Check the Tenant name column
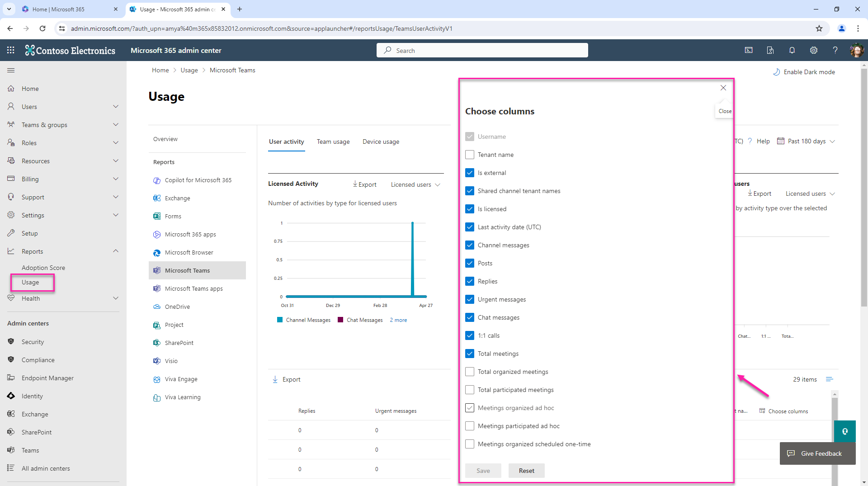The width and height of the screenshot is (868, 486). coord(470,155)
